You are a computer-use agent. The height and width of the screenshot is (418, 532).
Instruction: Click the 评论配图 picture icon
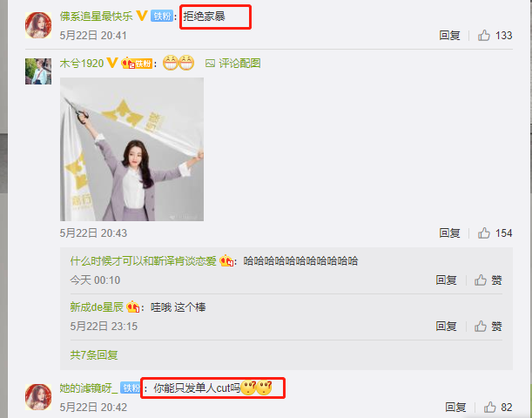click(210, 64)
